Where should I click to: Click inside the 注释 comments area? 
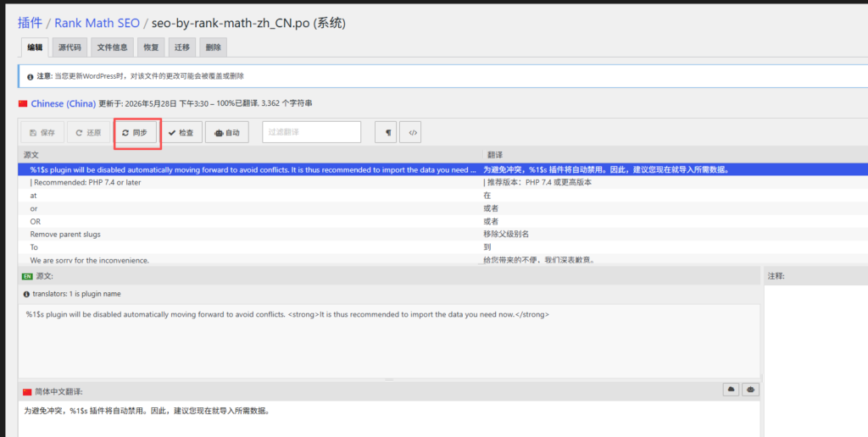pos(816,362)
